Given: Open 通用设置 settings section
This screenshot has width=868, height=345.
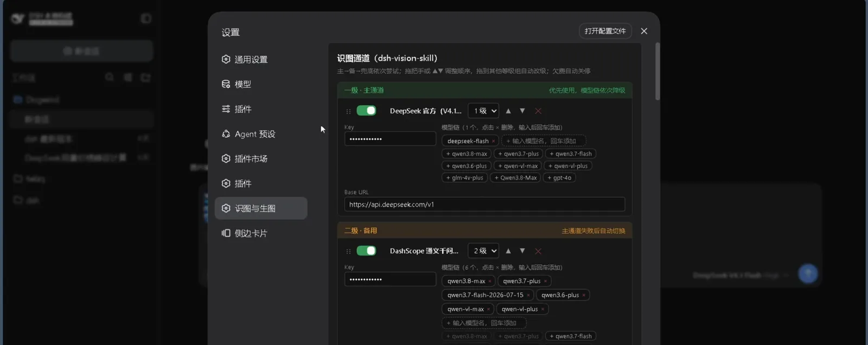Looking at the screenshot, I should coord(261,59).
